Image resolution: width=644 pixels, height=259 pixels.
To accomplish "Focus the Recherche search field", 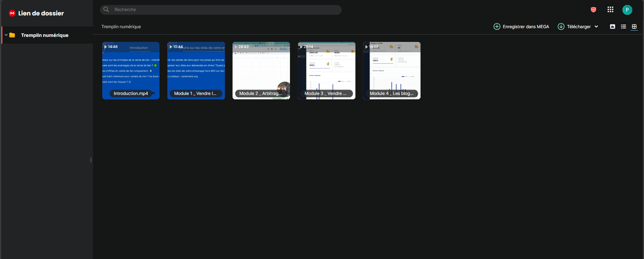I will 221,10.
